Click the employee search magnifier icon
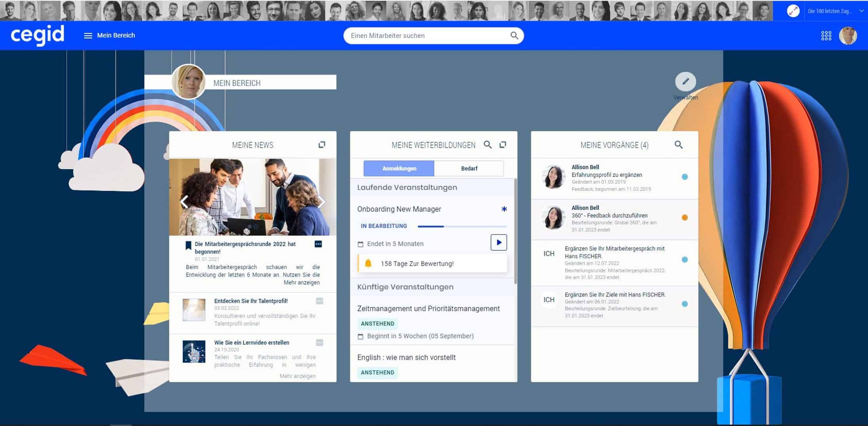The width and height of the screenshot is (868, 426). pyautogui.click(x=514, y=36)
